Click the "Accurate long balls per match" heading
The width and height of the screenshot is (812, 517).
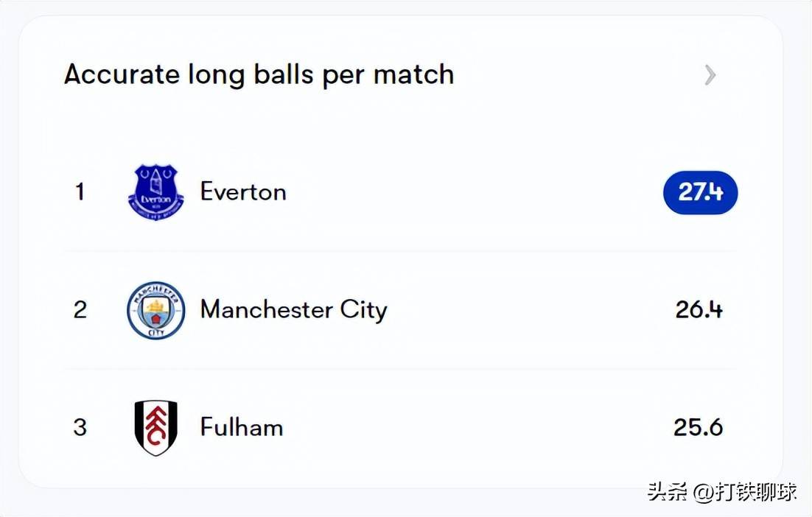tap(259, 74)
